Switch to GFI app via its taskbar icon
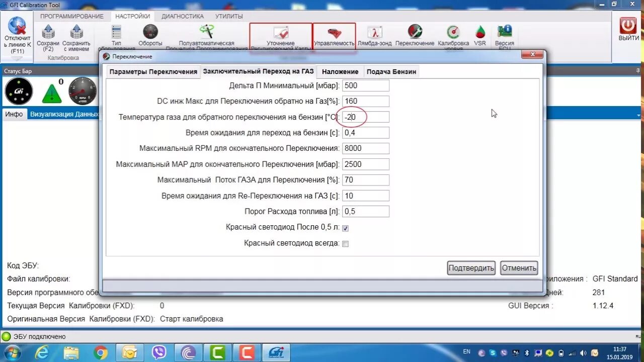This screenshot has width=644, height=362. coord(276,353)
